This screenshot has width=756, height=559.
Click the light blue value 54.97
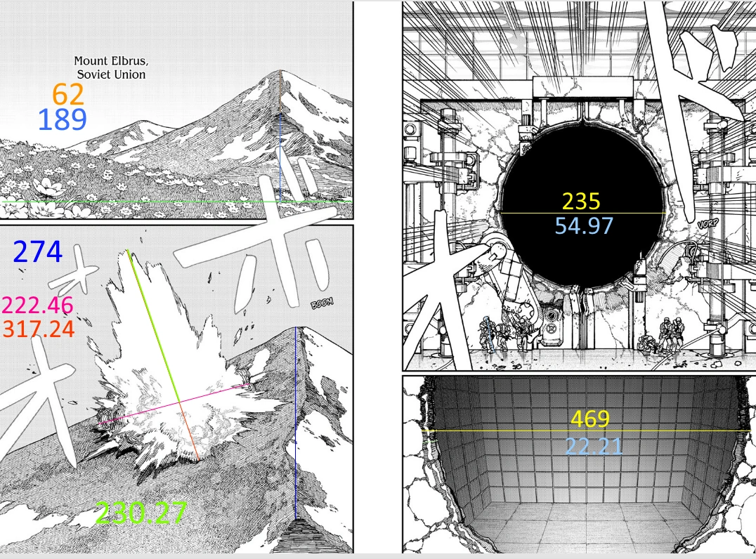pos(584,225)
